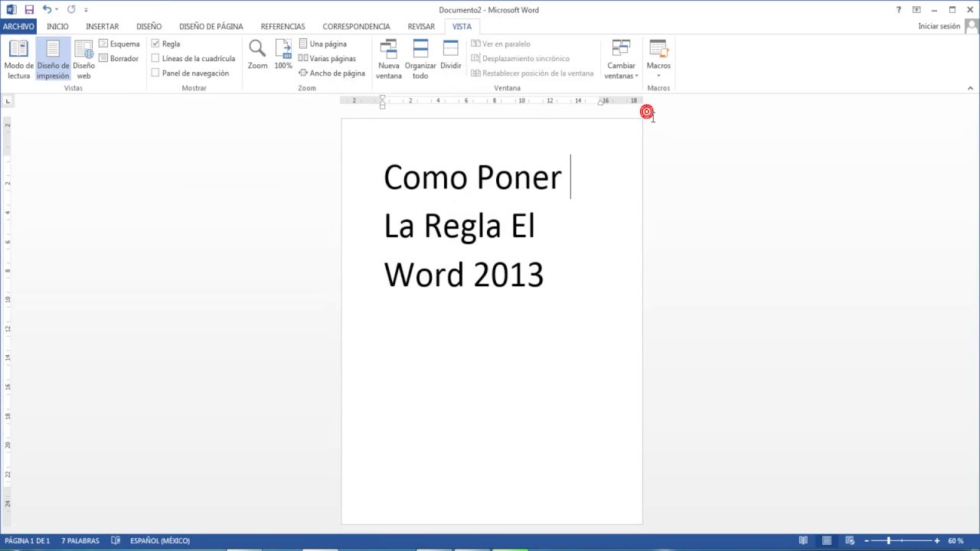980x551 pixels.
Task: Redo action in quick access toolbar
Action: (x=71, y=10)
